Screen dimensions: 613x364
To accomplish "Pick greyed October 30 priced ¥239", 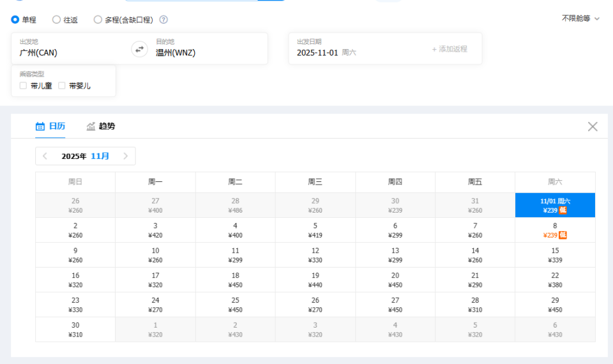I will pos(395,205).
